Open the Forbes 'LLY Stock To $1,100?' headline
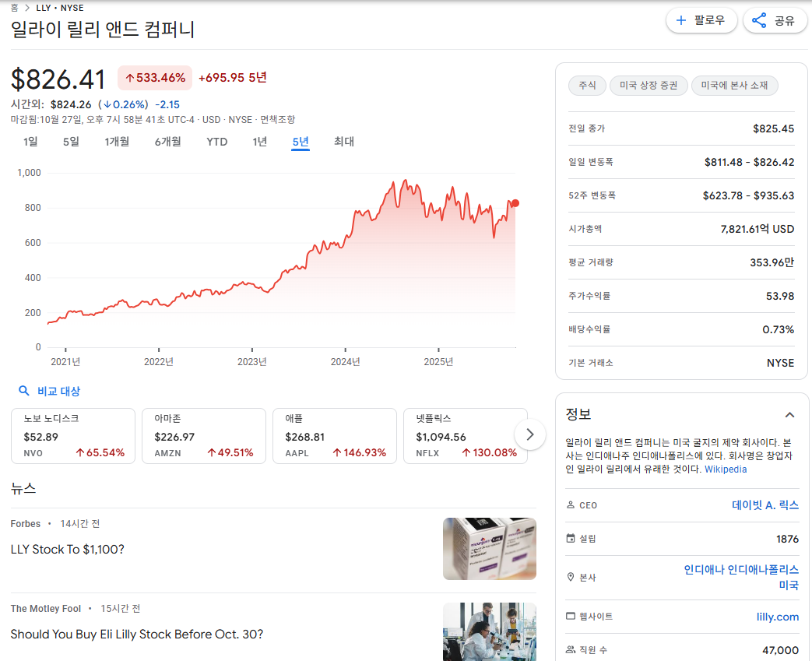Image resolution: width=812 pixels, height=661 pixels. click(67, 549)
